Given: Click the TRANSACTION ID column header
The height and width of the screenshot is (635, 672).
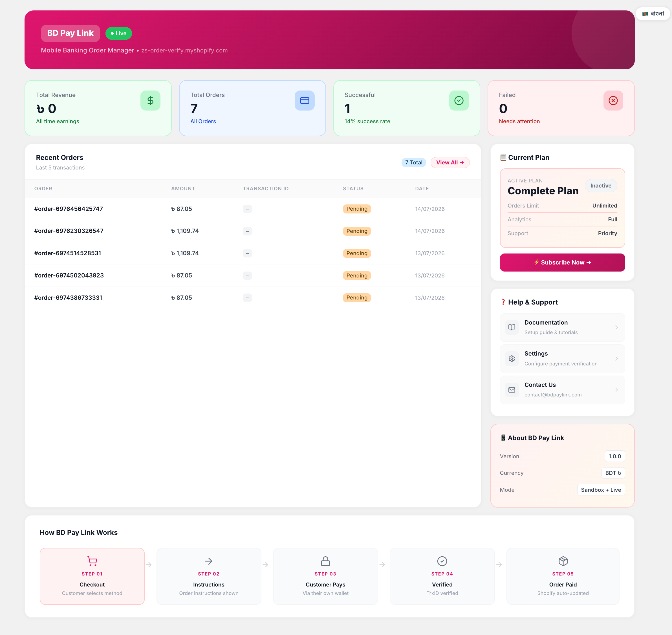Looking at the screenshot, I should pos(266,189).
